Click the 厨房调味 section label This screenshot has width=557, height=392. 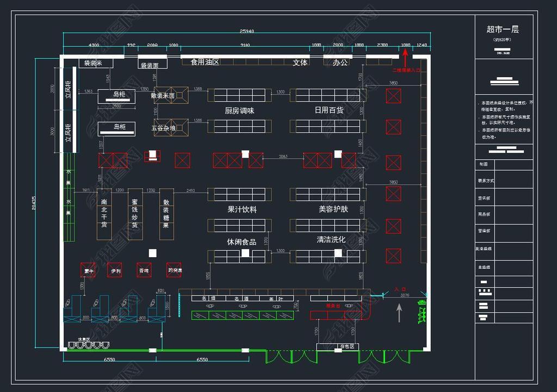click(239, 110)
